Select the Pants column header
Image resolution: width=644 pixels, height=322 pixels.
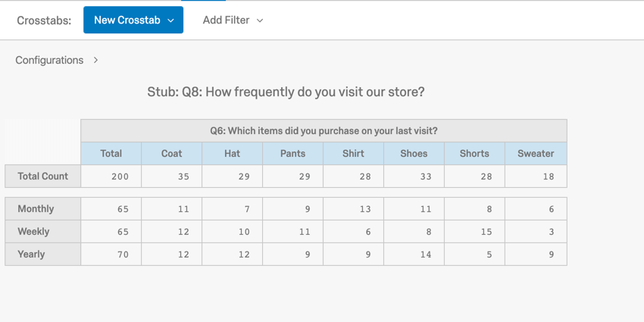(x=292, y=153)
